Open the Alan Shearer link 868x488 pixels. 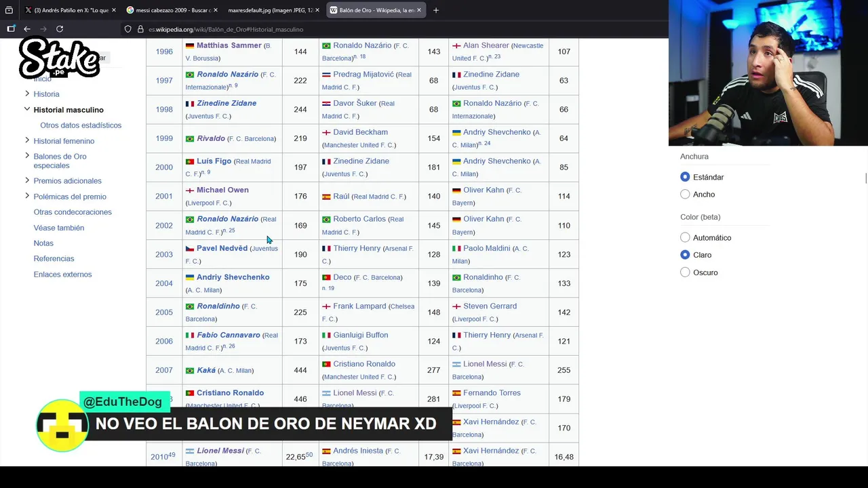(486, 45)
